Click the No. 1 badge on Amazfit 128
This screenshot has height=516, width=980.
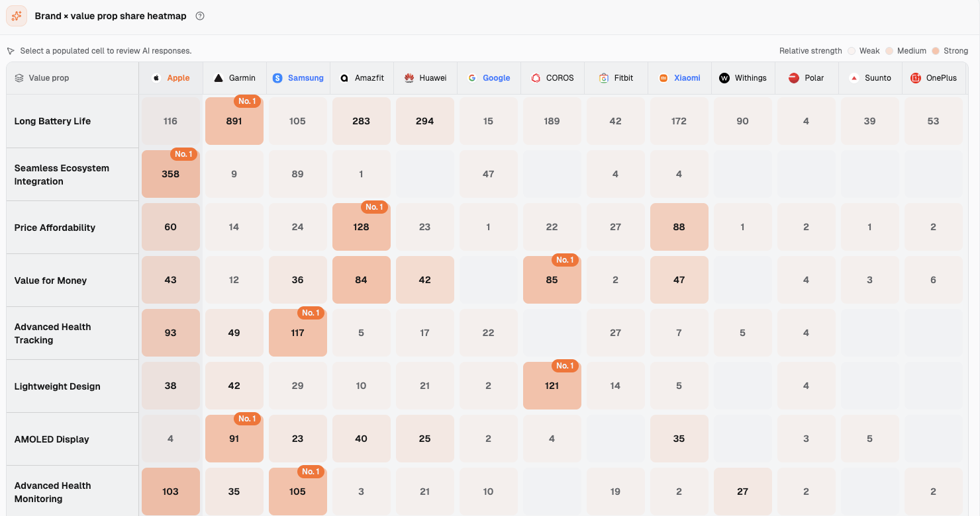pos(374,207)
